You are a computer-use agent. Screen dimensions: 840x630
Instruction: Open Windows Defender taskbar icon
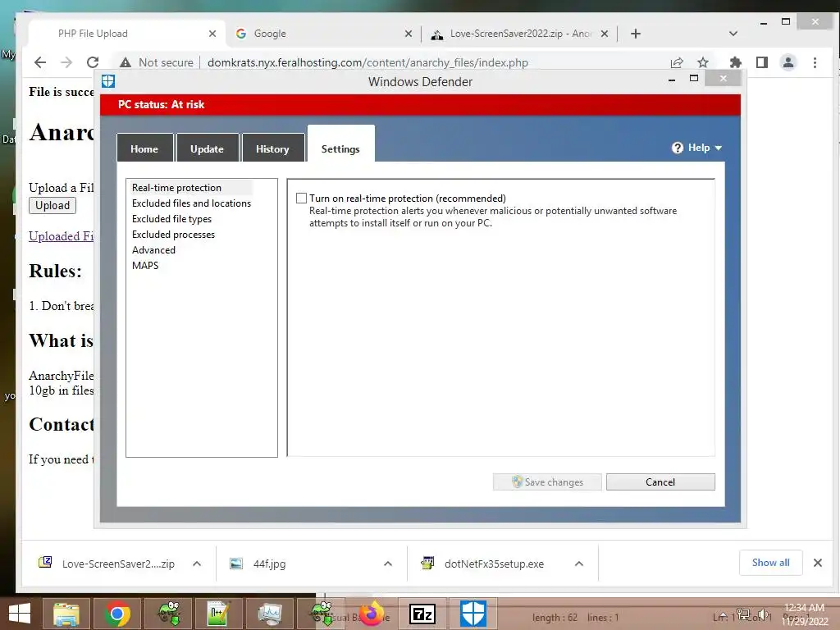[473, 614]
